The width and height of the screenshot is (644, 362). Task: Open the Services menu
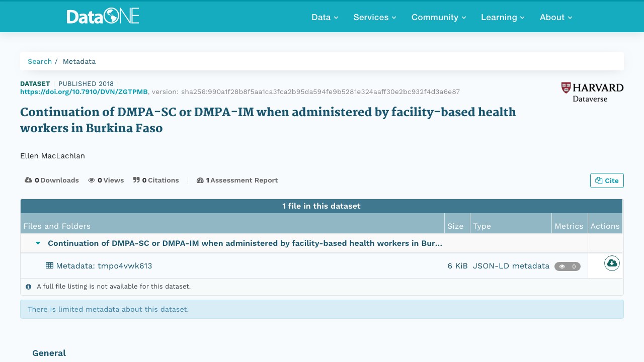[x=375, y=17]
